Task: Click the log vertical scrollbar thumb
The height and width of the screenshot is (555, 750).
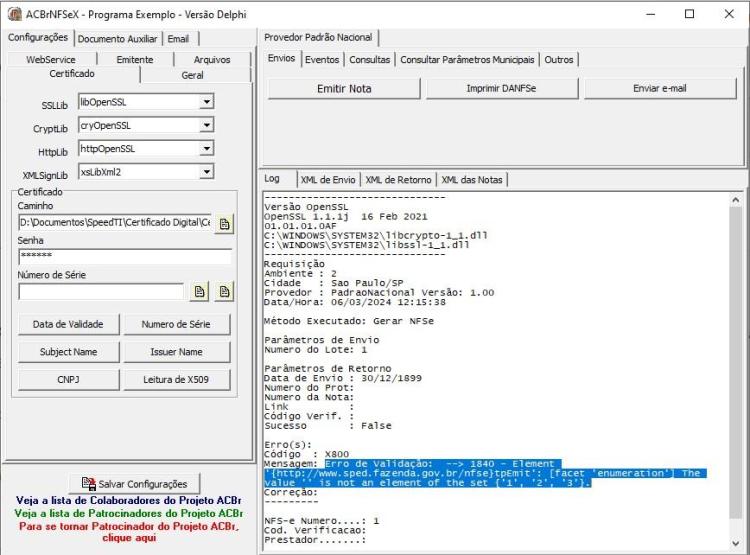Action: pyautogui.click(x=736, y=362)
